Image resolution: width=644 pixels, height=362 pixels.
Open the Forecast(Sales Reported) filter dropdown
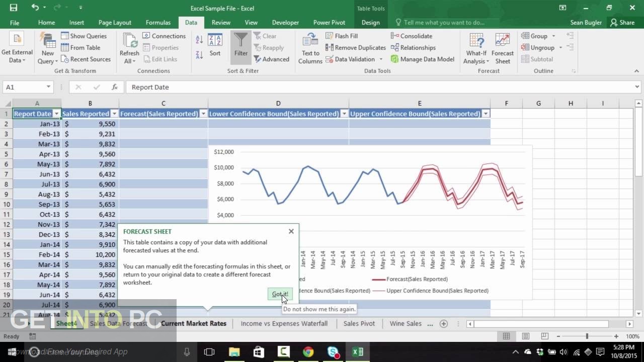(x=203, y=114)
